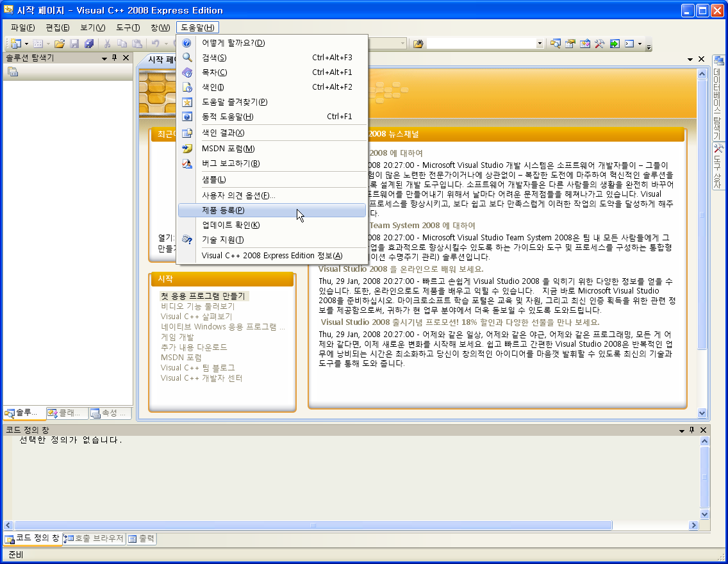
Task: Choose 검색(S) from the Help menu
Action: tap(272, 58)
